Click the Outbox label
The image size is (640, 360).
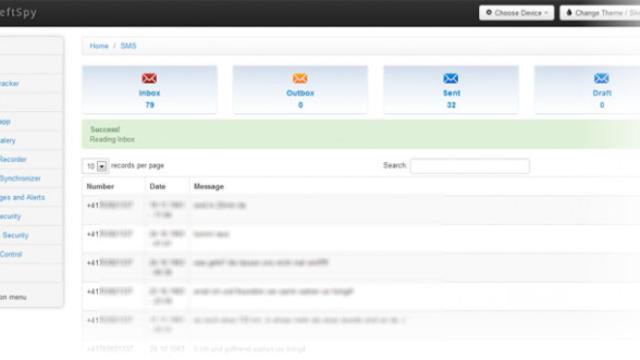point(300,93)
